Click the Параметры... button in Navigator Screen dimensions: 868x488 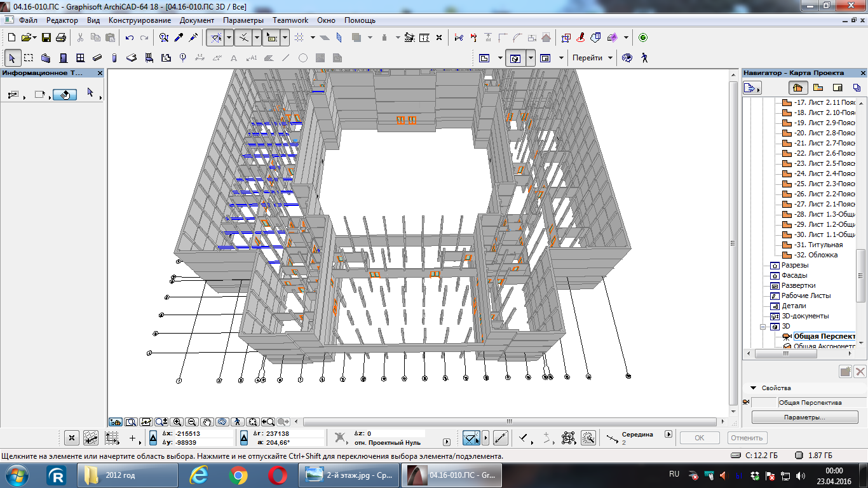(x=804, y=417)
